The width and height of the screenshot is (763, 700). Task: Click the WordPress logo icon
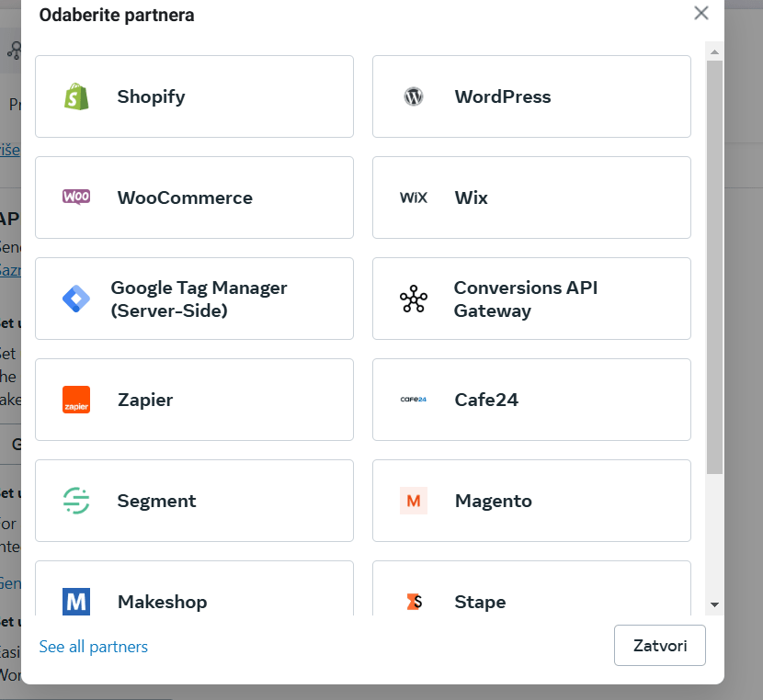click(x=414, y=96)
